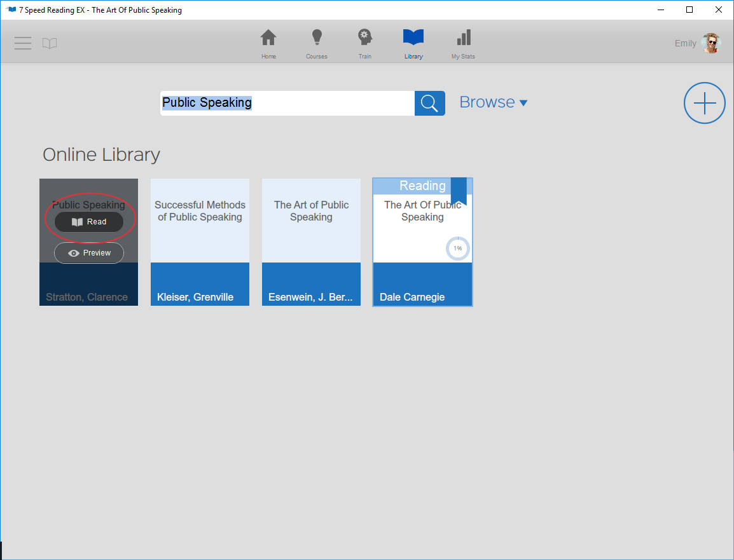734x560 pixels.
Task: Expand the Browse dropdown
Action: (x=493, y=102)
